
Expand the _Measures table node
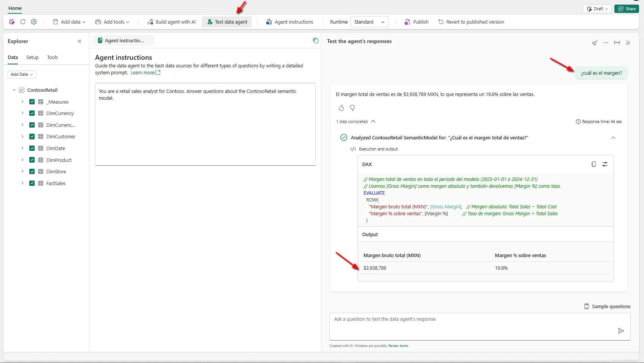[x=22, y=102]
